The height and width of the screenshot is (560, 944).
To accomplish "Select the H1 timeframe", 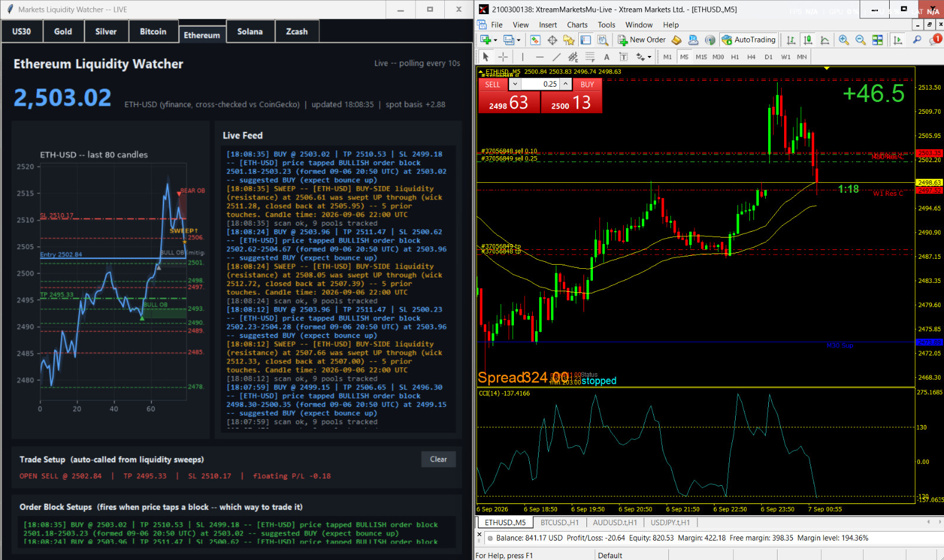I will tap(735, 57).
